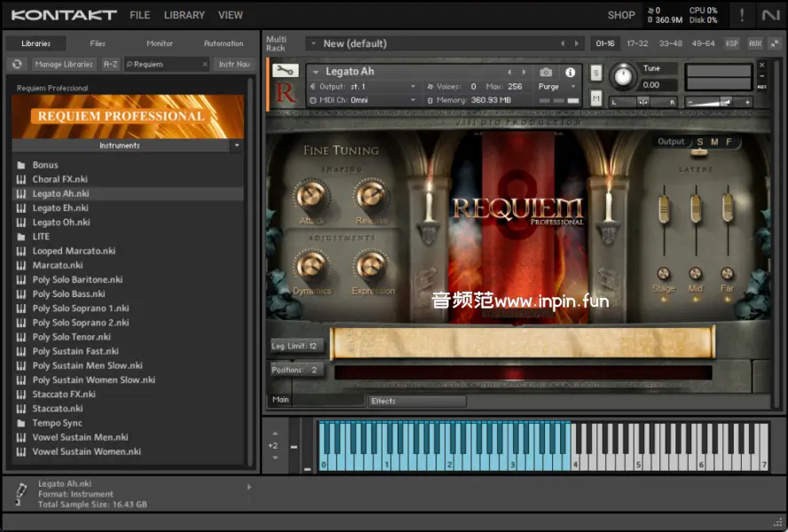Load next multi with right arrow
Viewport: 788px width, 532px height.
pos(577,43)
